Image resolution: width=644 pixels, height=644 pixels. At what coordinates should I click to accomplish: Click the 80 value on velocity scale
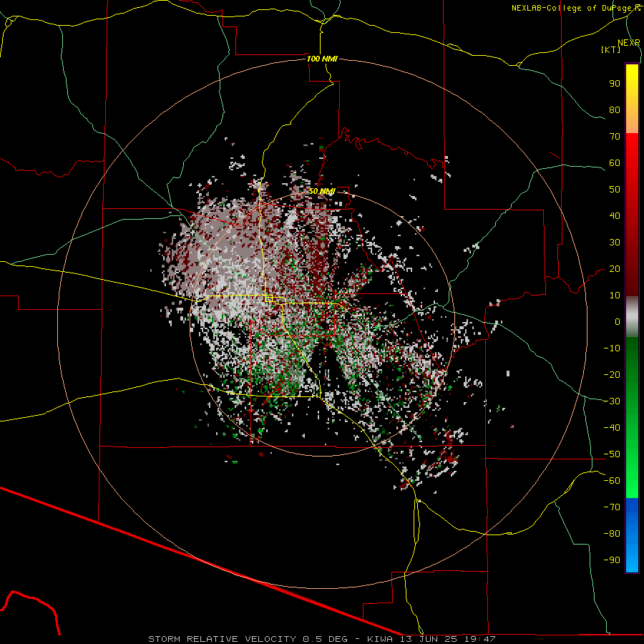point(615,109)
